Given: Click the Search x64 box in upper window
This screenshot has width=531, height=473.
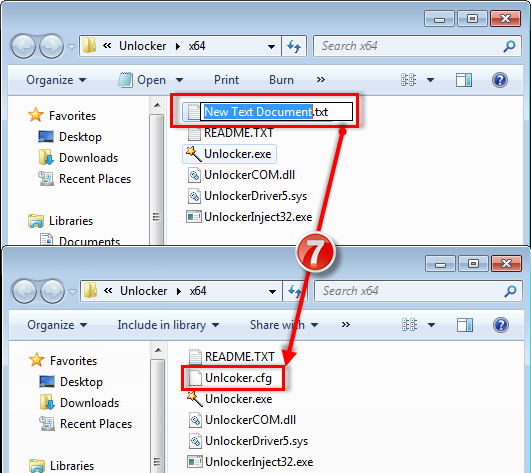Looking at the screenshot, I should click(417, 46).
